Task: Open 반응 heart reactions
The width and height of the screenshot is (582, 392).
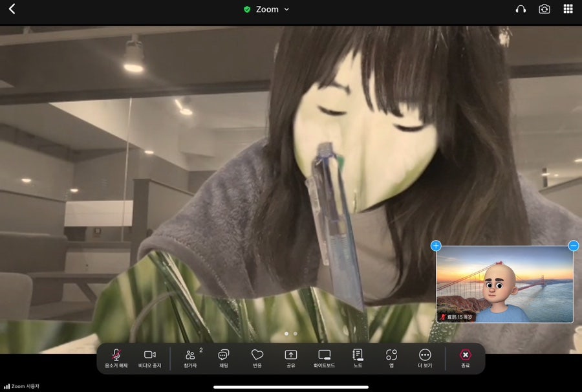Action: coord(257,358)
